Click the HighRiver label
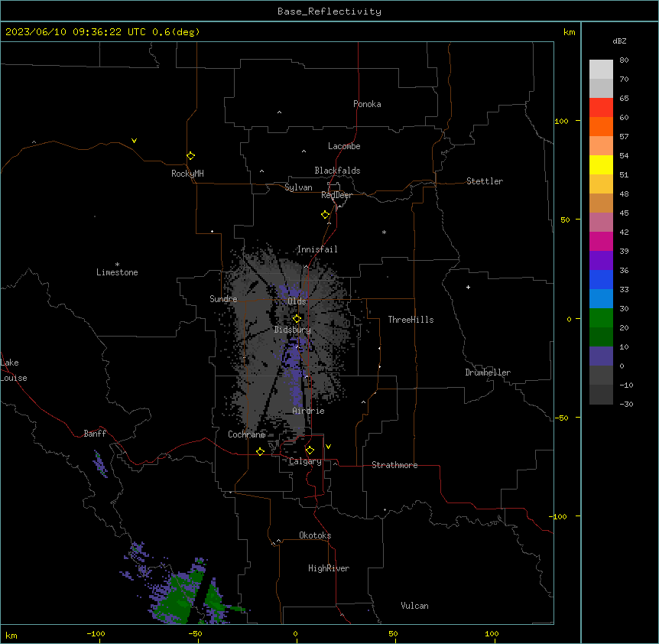The image size is (659, 644). pos(329,568)
